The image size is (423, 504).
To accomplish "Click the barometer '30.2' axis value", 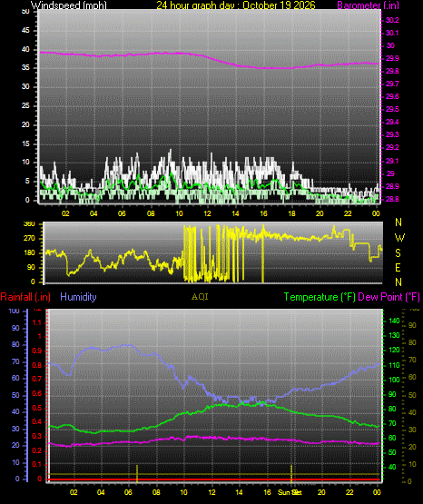I will 392,20.
